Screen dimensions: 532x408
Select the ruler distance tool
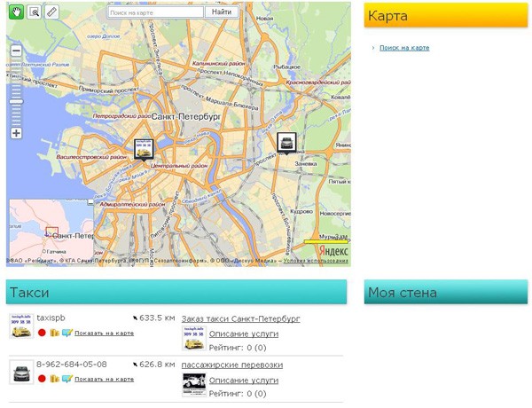(51, 12)
